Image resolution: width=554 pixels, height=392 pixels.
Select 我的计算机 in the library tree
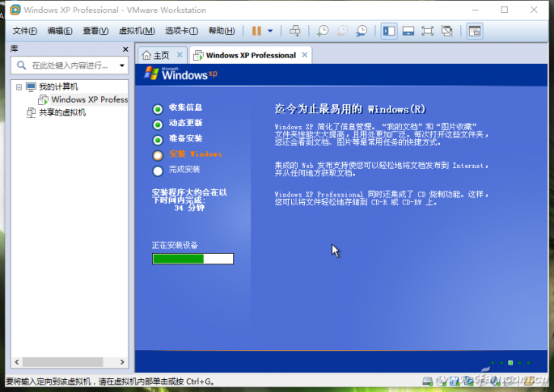tap(58, 86)
